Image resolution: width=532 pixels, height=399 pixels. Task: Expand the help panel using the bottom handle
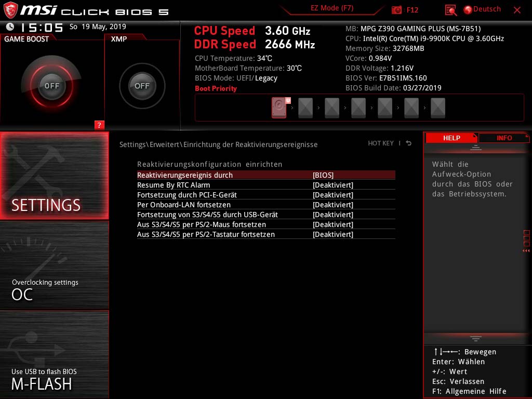pos(476,338)
